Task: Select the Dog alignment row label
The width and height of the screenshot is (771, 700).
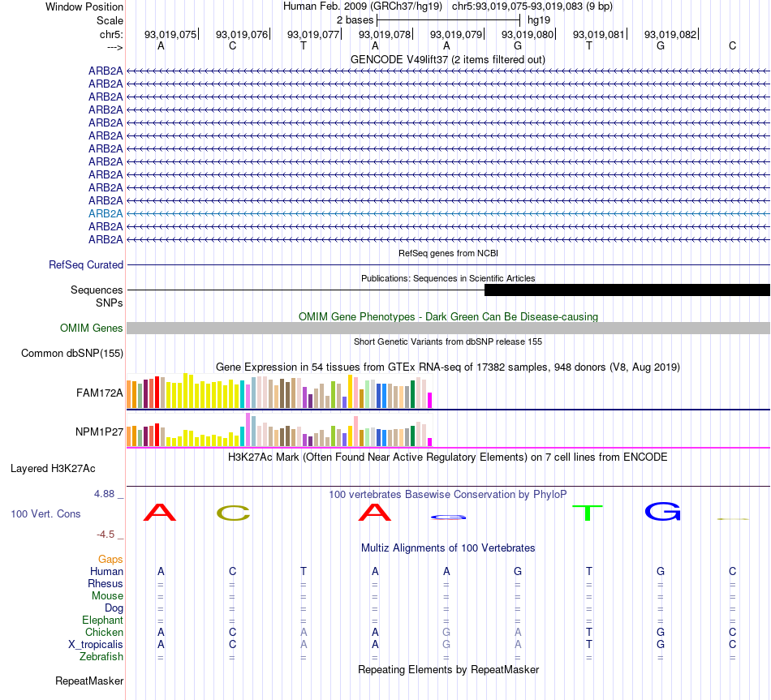Action: [114, 608]
